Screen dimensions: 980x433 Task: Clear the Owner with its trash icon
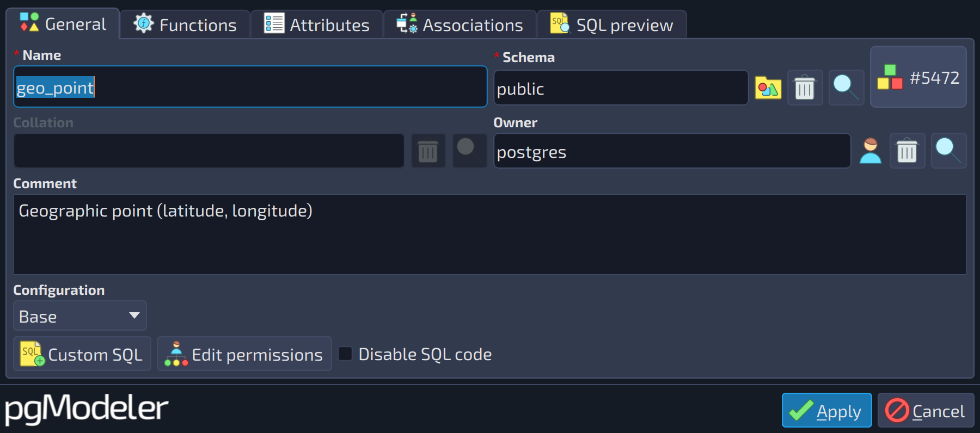pos(907,151)
